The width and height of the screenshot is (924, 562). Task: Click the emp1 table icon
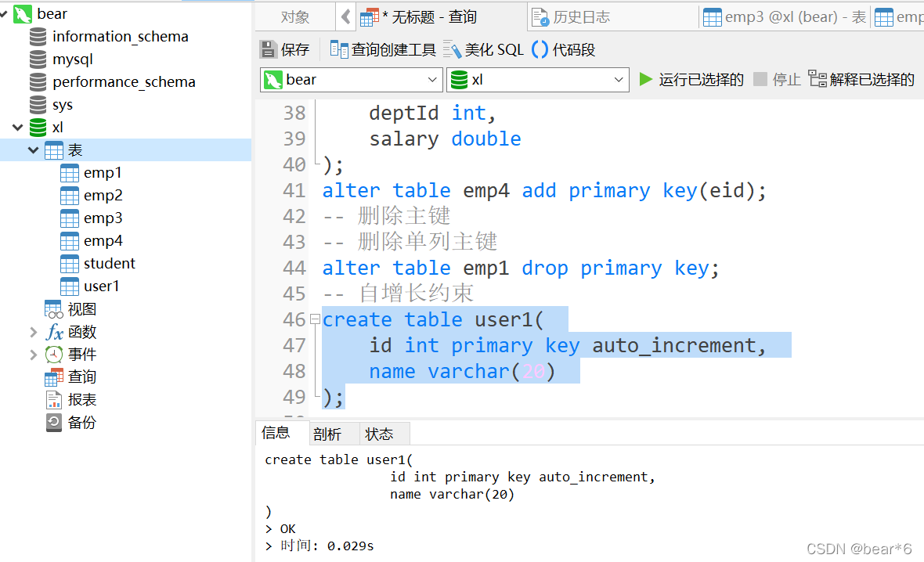[x=70, y=173]
